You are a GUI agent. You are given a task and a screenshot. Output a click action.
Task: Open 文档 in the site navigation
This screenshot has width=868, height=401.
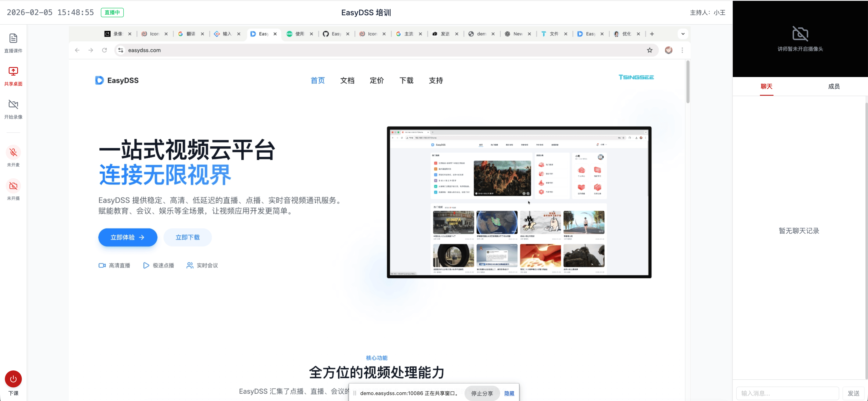[x=347, y=81]
